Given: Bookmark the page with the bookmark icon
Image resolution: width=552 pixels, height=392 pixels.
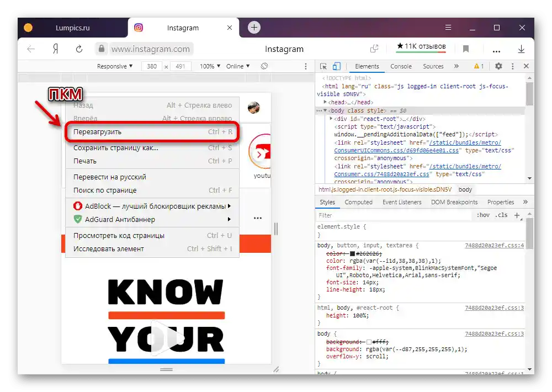Looking at the screenshot, I should tap(466, 49).
